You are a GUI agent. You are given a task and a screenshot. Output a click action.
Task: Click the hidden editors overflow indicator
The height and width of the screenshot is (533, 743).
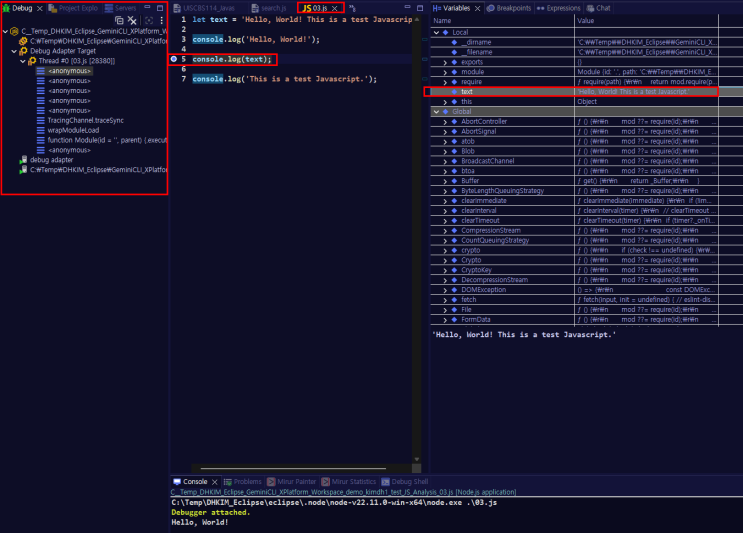click(x=353, y=8)
